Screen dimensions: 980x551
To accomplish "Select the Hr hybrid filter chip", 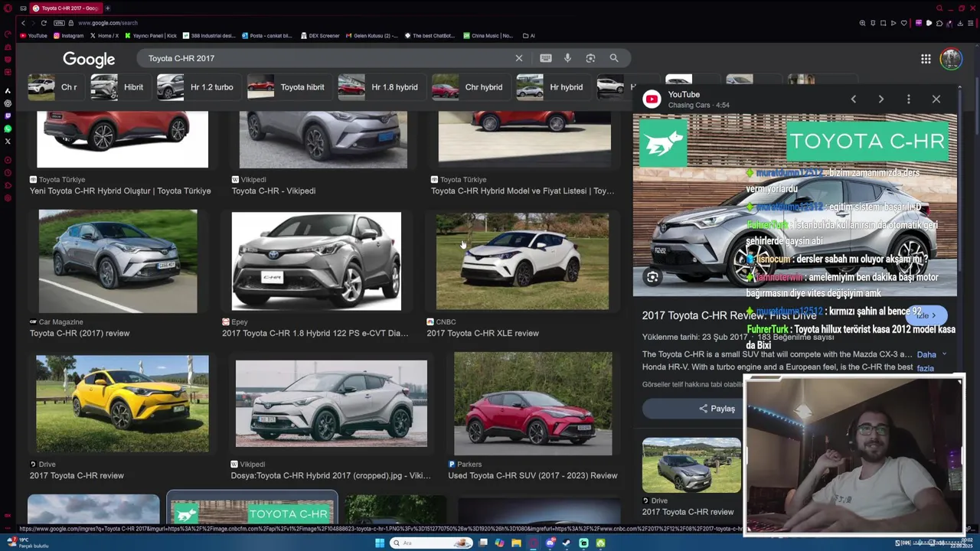I will tap(552, 87).
